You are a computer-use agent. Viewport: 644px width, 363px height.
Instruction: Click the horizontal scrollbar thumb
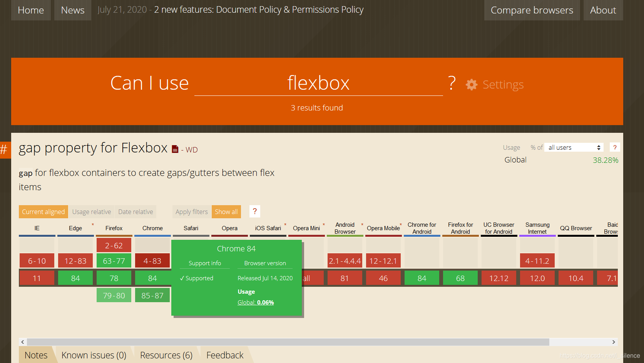[x=288, y=342]
